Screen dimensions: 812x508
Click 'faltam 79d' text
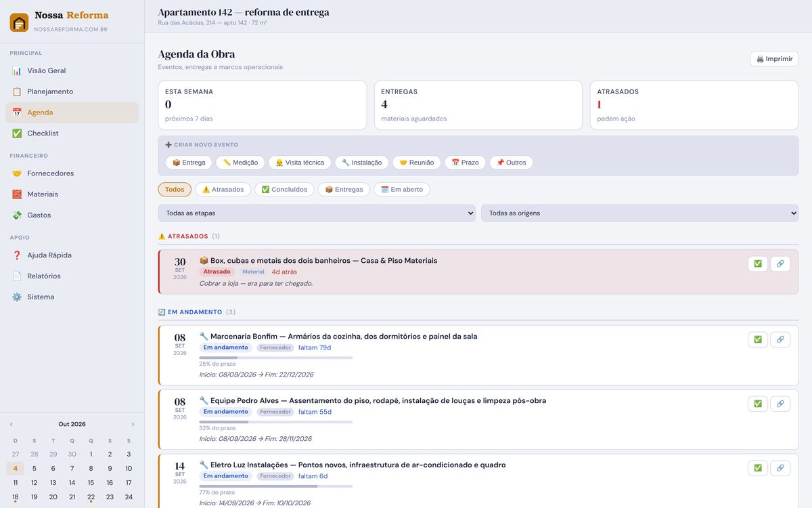315,348
